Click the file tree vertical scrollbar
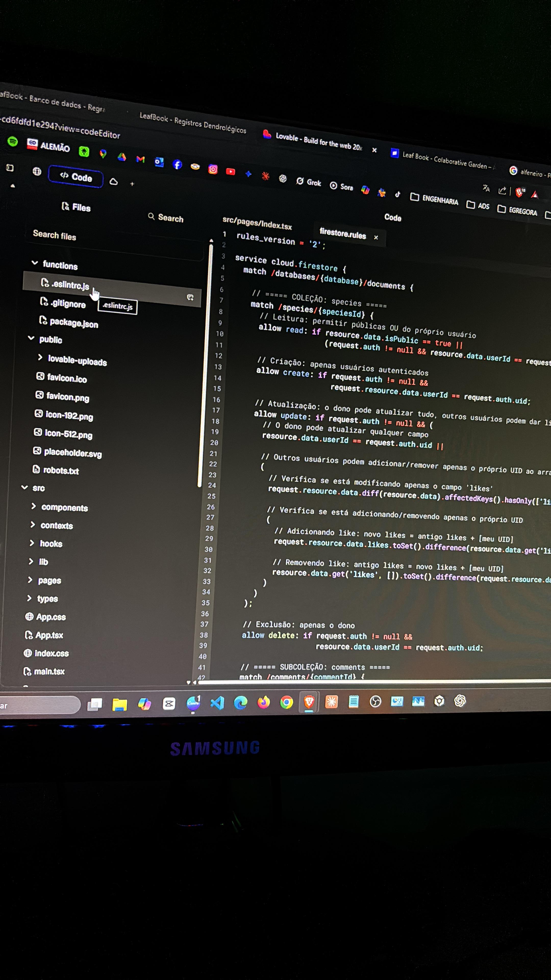 point(205,365)
